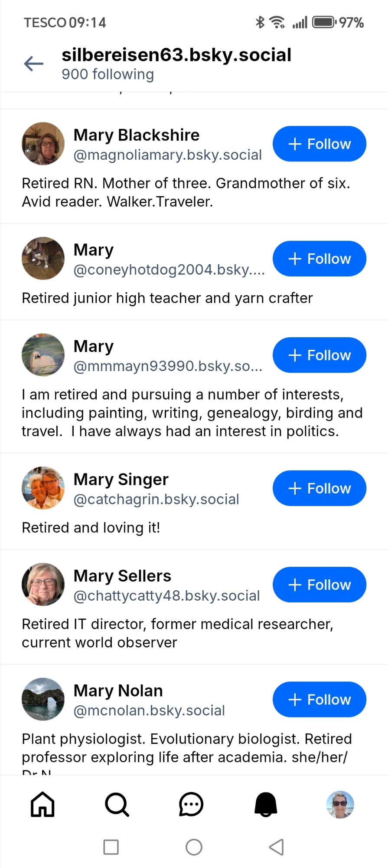Open Mary Singer's profile picture
This screenshot has width=388, height=868.
(43, 488)
